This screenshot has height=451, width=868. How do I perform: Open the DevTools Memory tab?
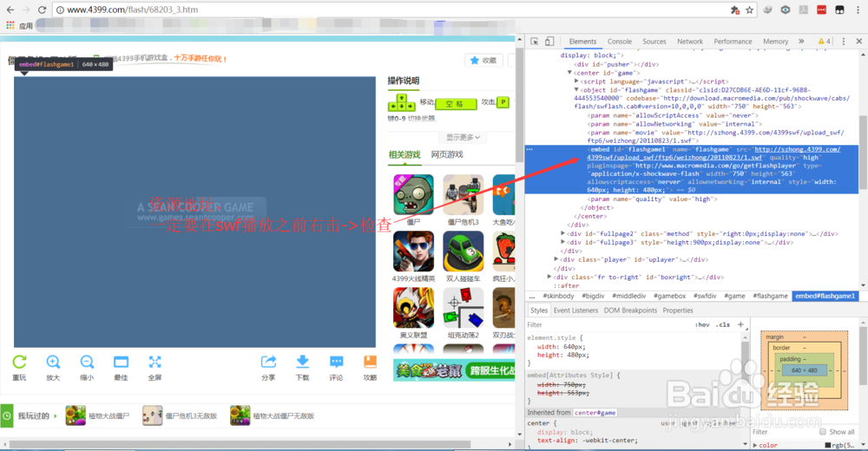pos(775,42)
